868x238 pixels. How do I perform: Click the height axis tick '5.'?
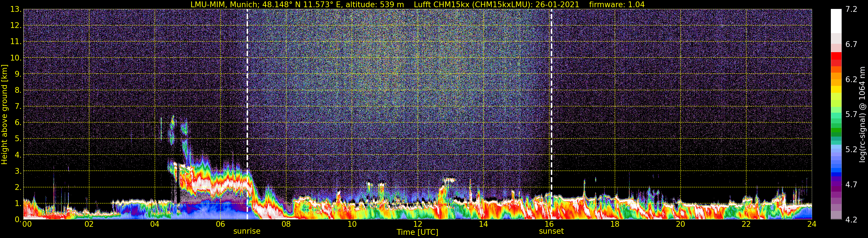[18, 139]
